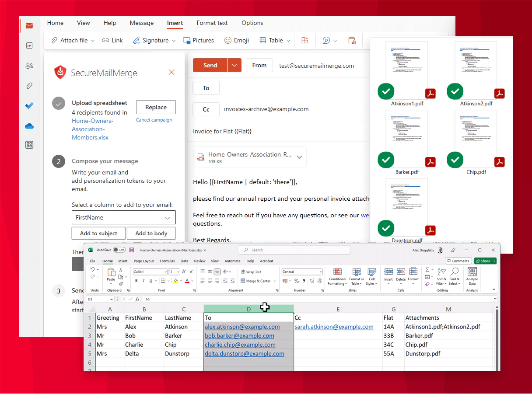
Task: Click the To Do checkmark sidebar icon
Action: point(29,106)
